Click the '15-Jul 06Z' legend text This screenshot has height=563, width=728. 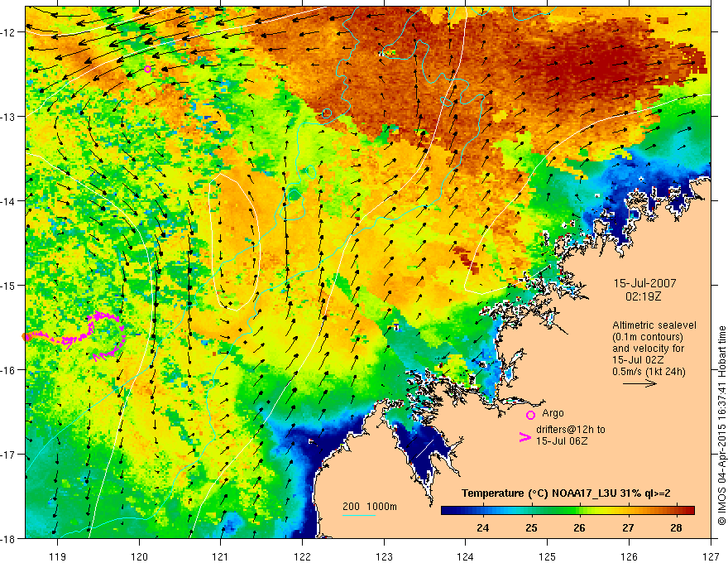pyautogui.click(x=562, y=440)
